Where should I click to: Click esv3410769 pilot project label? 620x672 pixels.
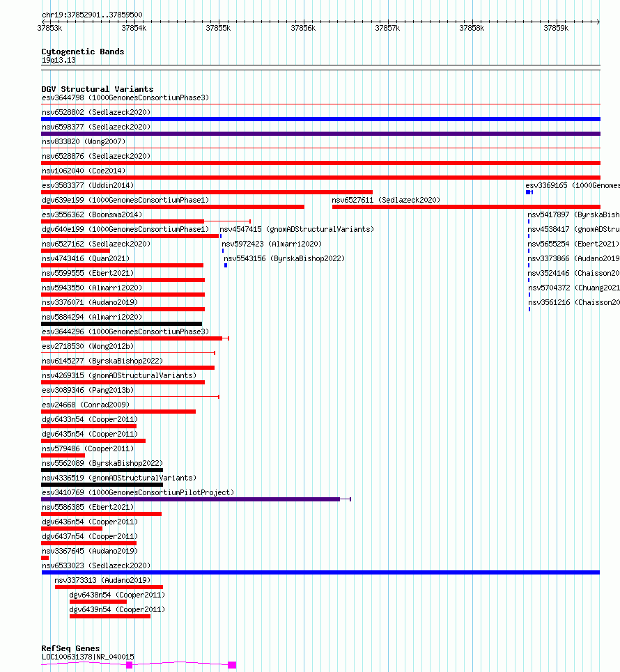pyautogui.click(x=138, y=492)
